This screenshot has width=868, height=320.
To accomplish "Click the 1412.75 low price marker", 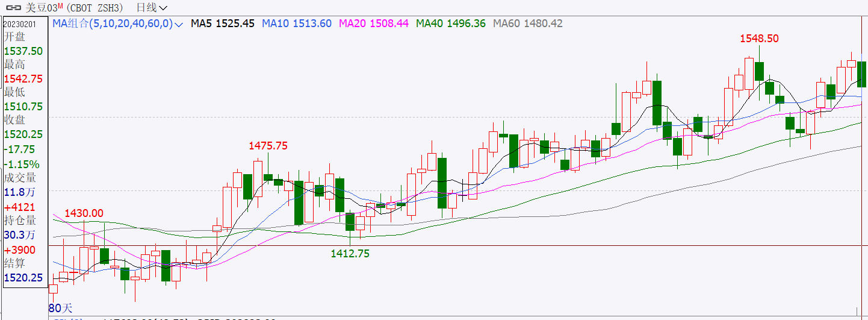I will pos(350,254).
